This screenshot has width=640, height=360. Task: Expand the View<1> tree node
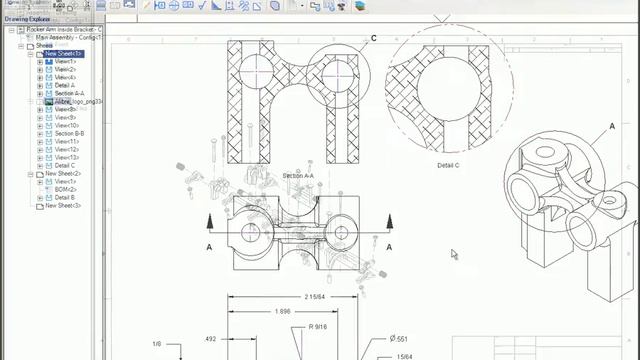40,62
